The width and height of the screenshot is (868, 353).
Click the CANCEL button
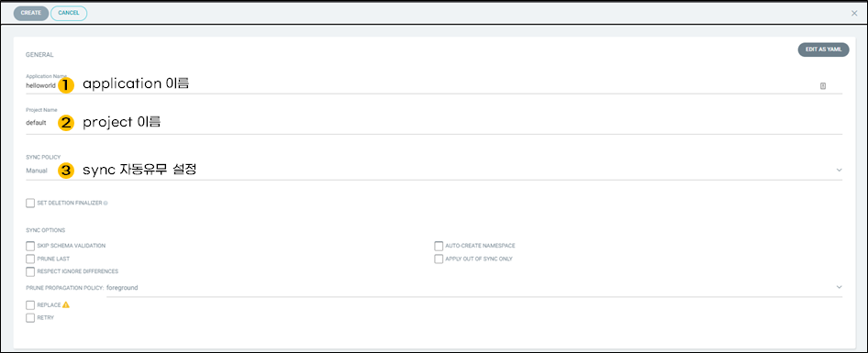[69, 13]
